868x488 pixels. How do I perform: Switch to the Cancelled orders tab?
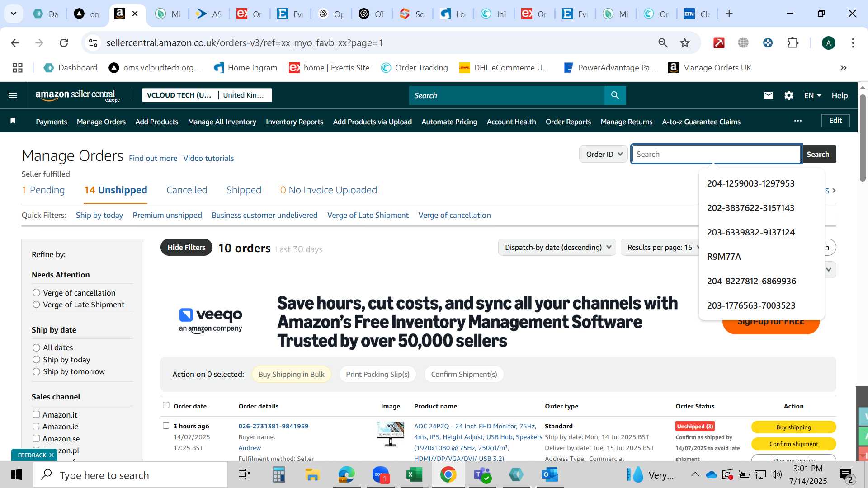(x=187, y=190)
